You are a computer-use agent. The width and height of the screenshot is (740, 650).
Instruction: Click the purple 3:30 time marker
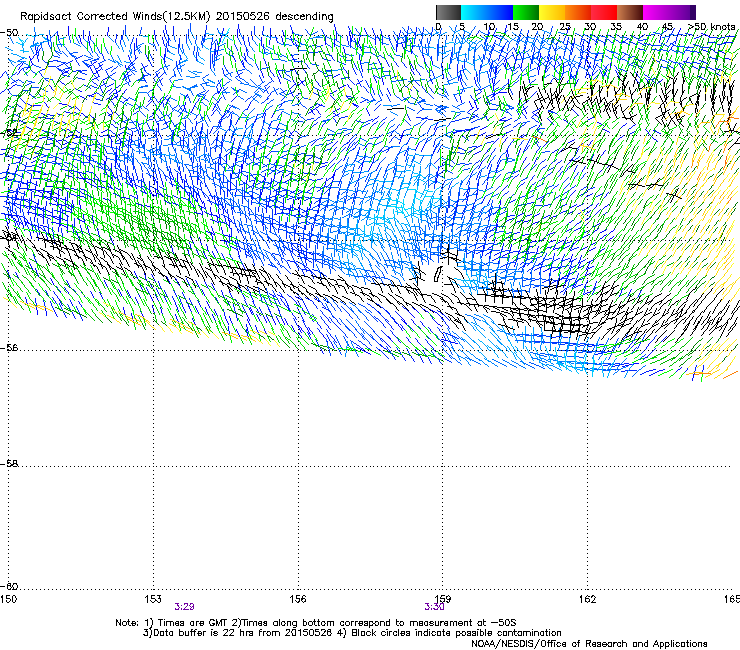pyautogui.click(x=434, y=607)
